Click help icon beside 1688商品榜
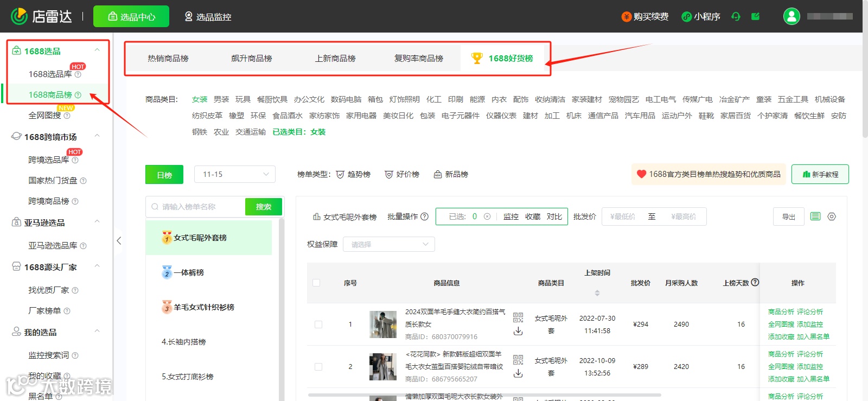 (78, 95)
